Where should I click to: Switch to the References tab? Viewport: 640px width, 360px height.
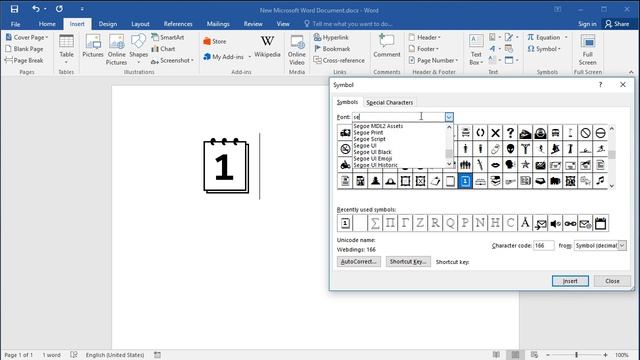pos(178,24)
